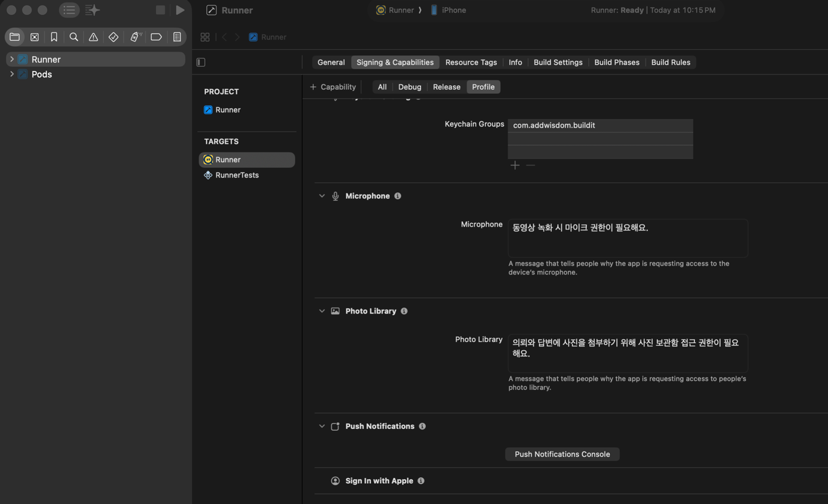Click the microphone capability icon
Viewport: 828px width, 504px height.
coord(335,196)
